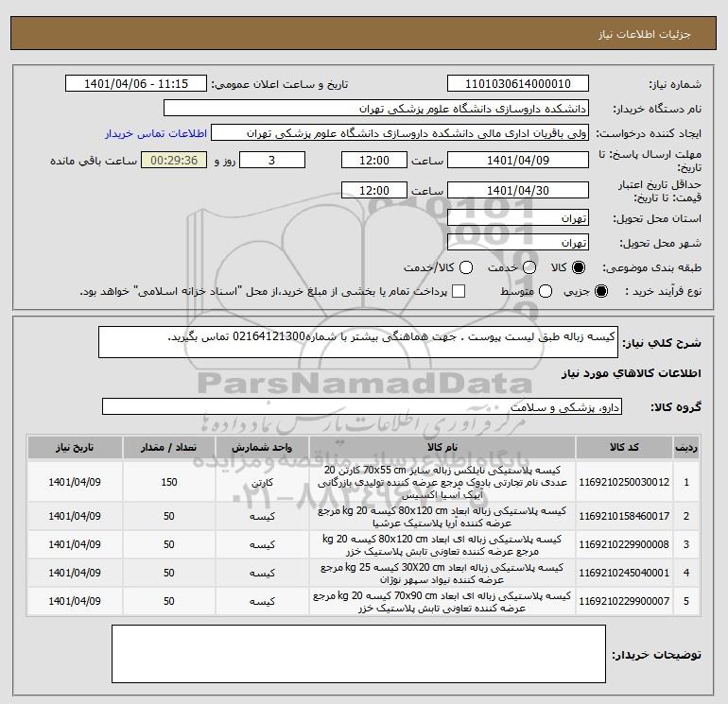Select the جزیی purchase type radio

click(601, 291)
